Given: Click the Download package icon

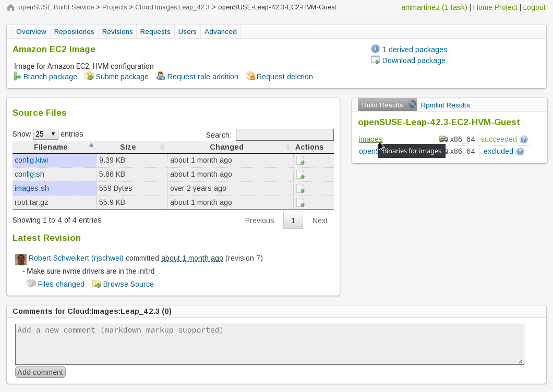Looking at the screenshot, I should tap(375, 60).
